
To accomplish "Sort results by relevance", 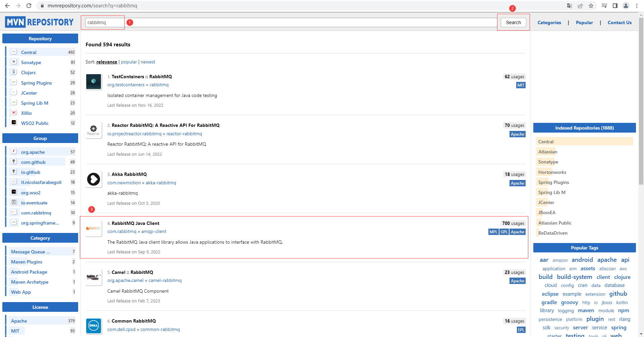I will coord(107,62).
